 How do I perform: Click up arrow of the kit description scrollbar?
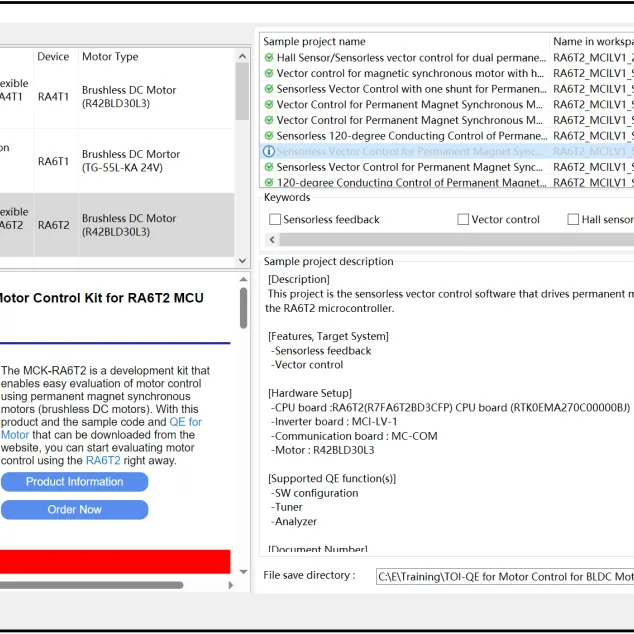(x=243, y=279)
